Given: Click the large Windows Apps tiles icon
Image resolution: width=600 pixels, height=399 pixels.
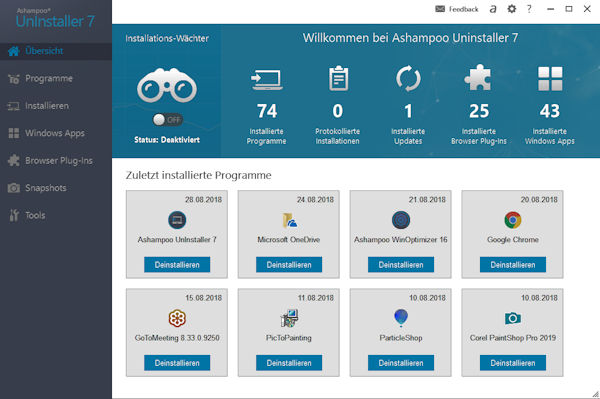Looking at the screenshot, I should coord(550,79).
